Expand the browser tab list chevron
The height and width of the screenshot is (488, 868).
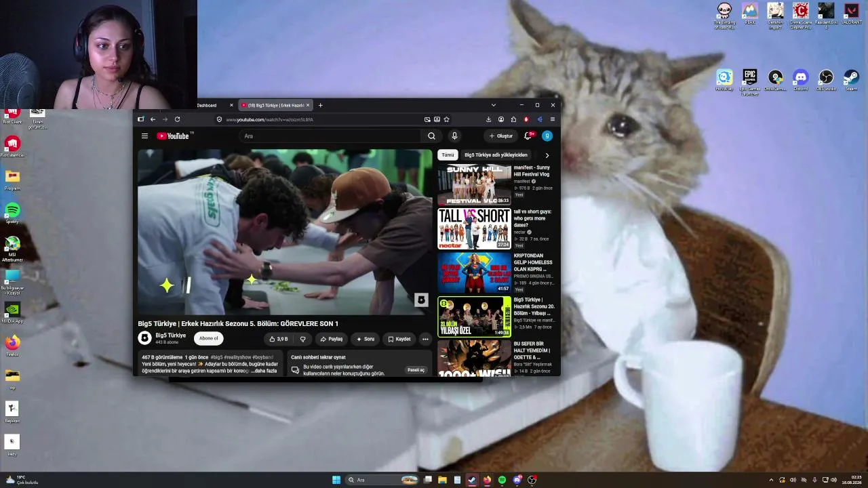coord(493,105)
